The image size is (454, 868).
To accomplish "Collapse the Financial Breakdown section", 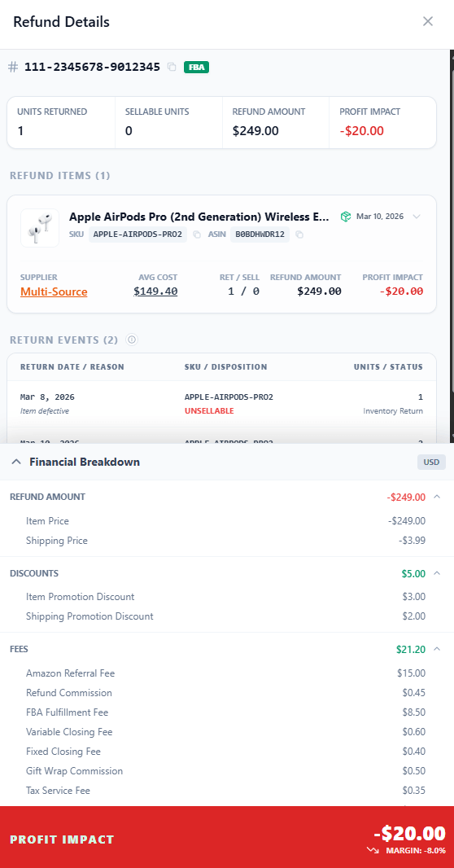I will pos(17,462).
